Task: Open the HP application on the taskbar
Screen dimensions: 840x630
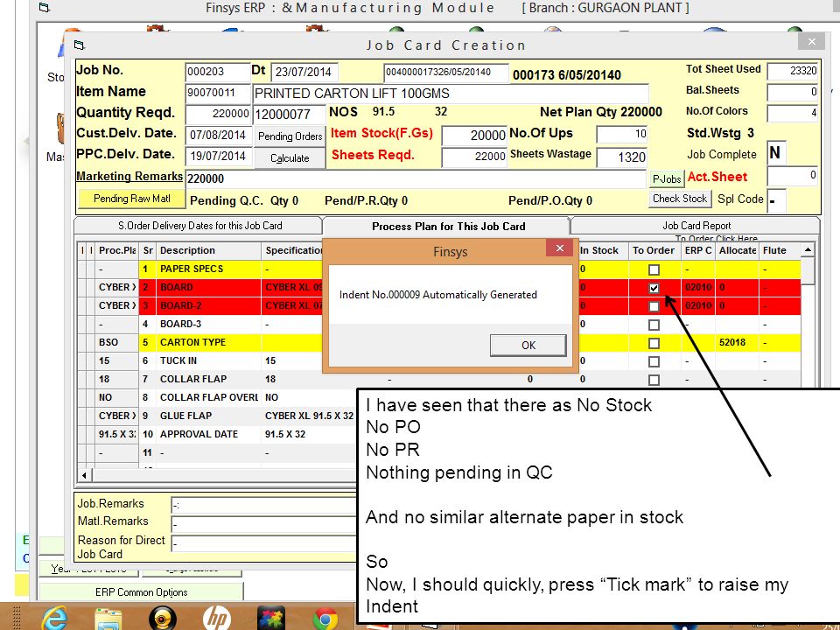Action: click(x=217, y=619)
